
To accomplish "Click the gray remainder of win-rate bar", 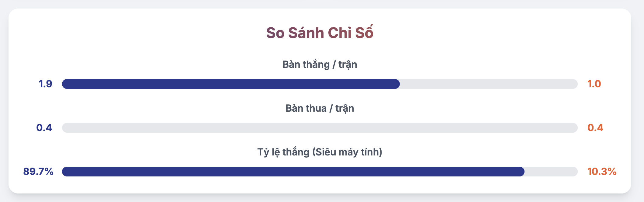I will [551, 172].
